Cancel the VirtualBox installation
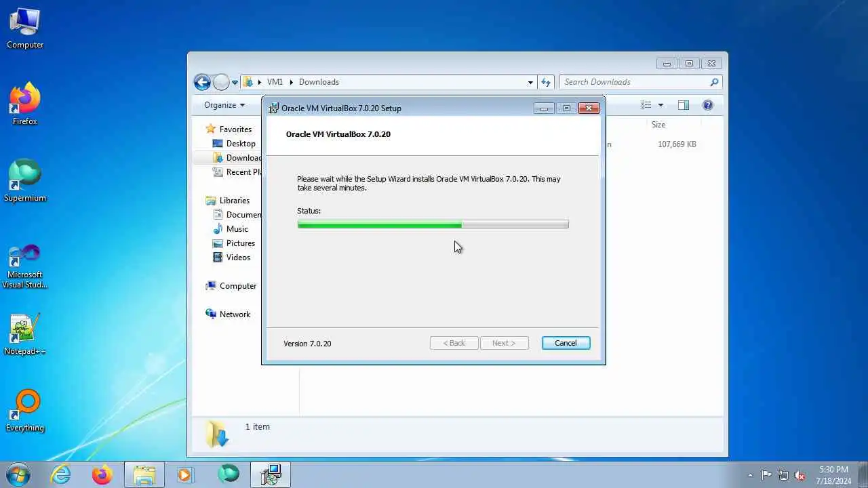 pos(566,343)
